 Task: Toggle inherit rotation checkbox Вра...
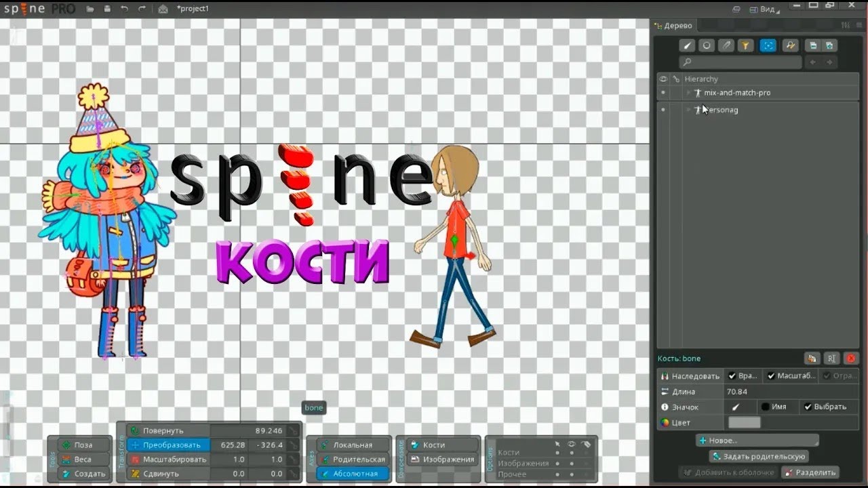pyautogui.click(x=732, y=376)
